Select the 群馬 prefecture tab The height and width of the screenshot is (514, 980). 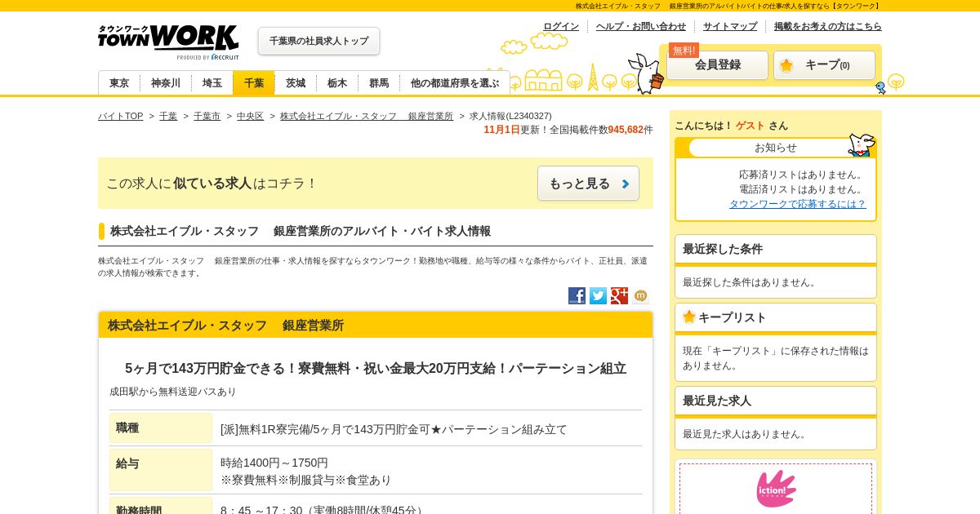click(379, 83)
